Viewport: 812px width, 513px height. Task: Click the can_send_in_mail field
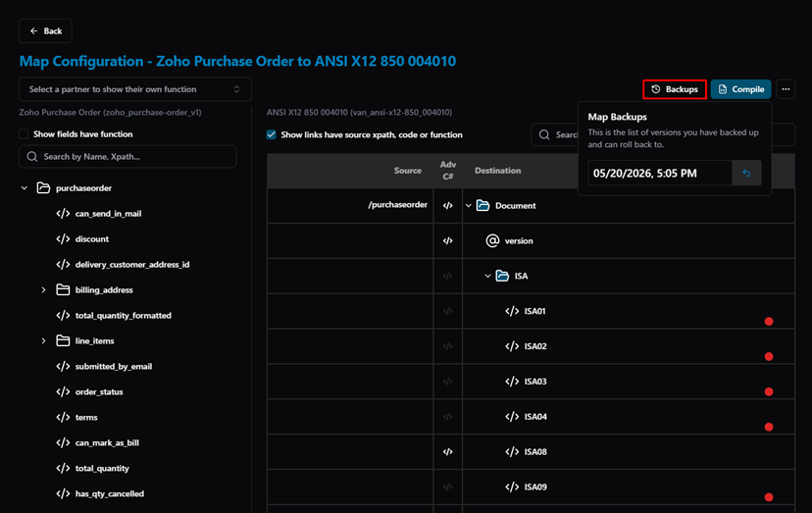(x=108, y=214)
